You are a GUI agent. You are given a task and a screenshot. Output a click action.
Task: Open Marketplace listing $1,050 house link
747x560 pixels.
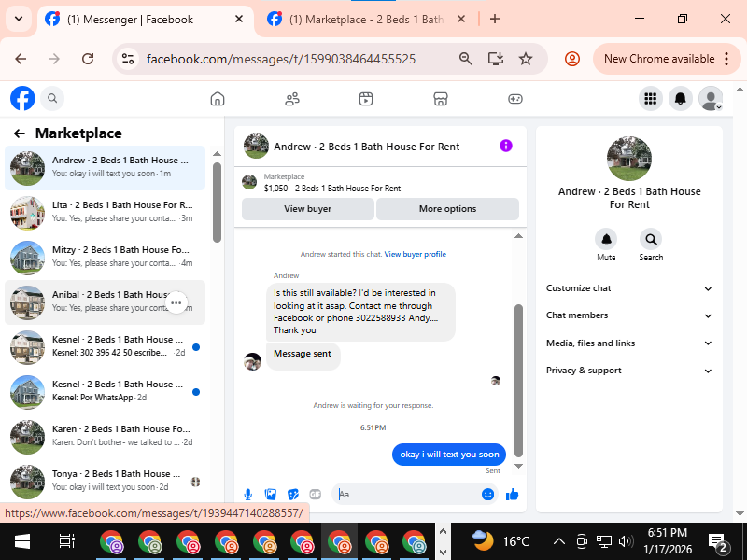332,189
